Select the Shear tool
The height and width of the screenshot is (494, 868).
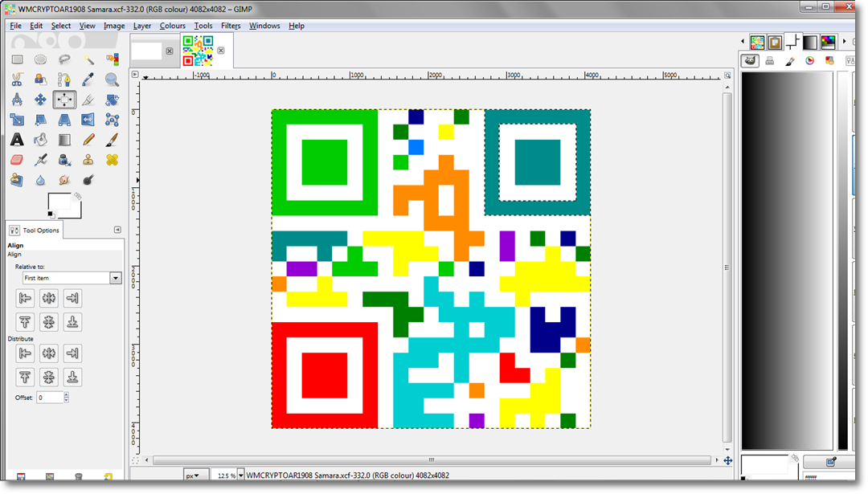40,120
